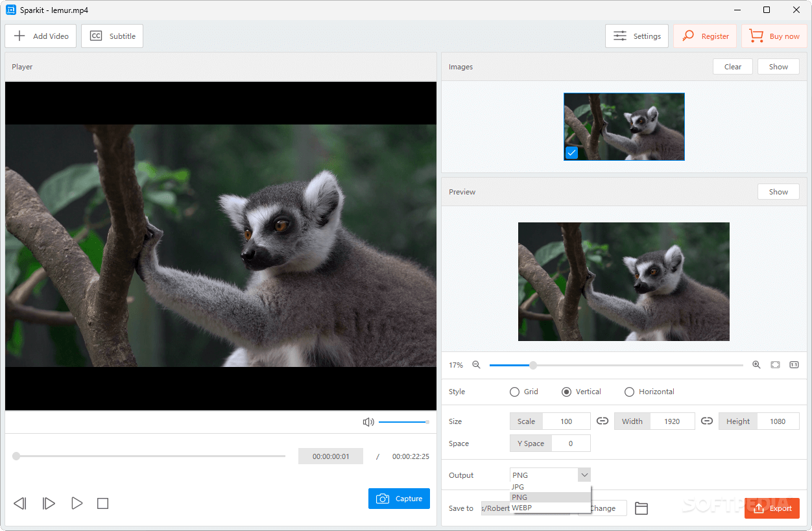Choose PNG from the output list
The width and height of the screenshot is (812, 531).
(x=550, y=497)
